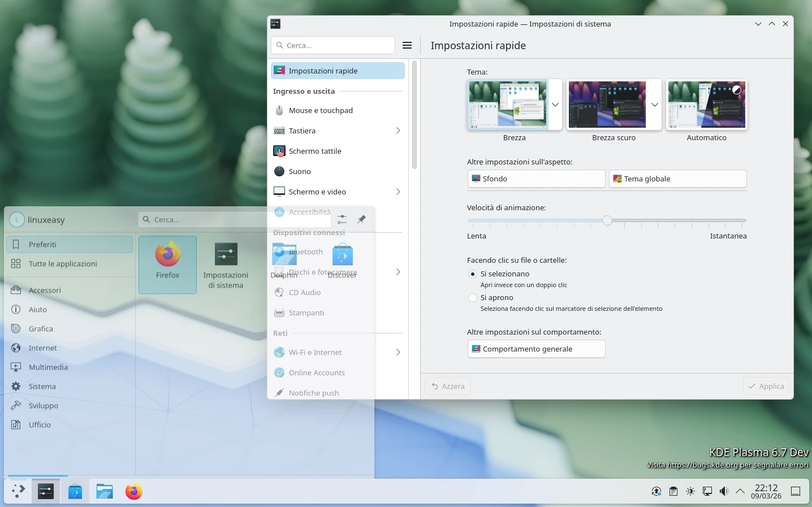The height and width of the screenshot is (507, 812).
Task: Select 'Si selezionano' file click behavior
Action: 472,274
